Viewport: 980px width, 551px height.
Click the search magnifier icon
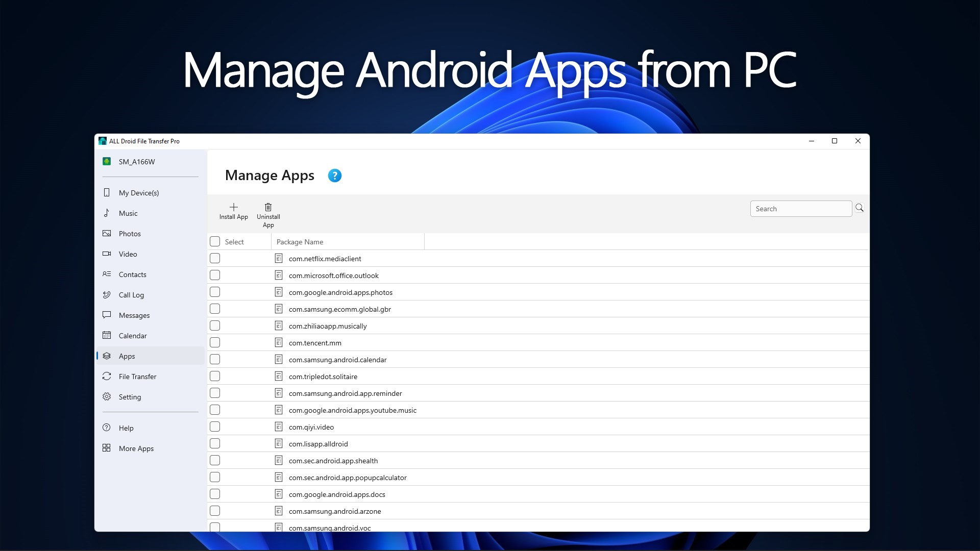pyautogui.click(x=860, y=208)
